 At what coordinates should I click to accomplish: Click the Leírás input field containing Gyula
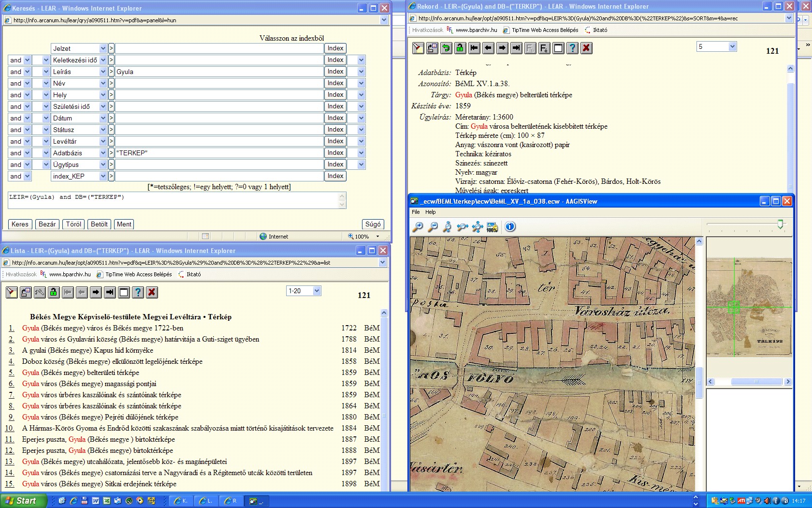click(x=219, y=72)
